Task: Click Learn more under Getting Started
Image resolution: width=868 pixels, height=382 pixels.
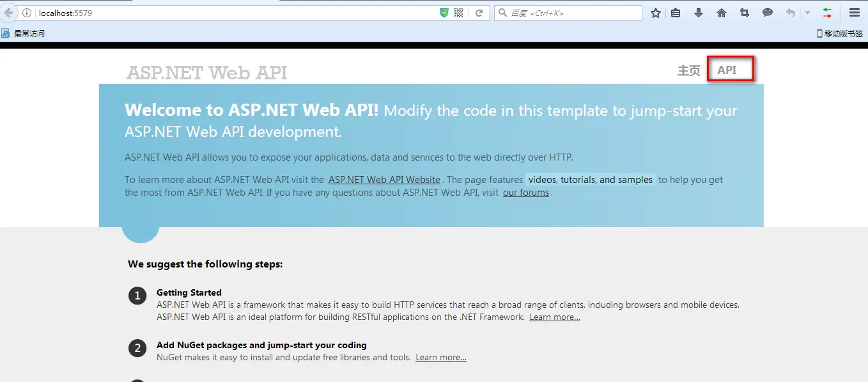Action: [555, 317]
